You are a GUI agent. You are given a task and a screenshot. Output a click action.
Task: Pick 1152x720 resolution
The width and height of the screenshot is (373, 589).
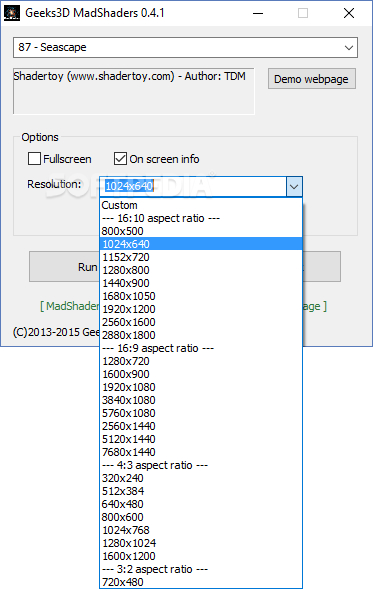[x=201, y=257]
